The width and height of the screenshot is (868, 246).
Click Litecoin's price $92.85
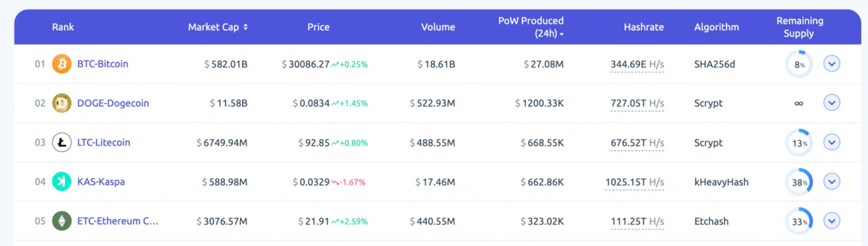314,143
